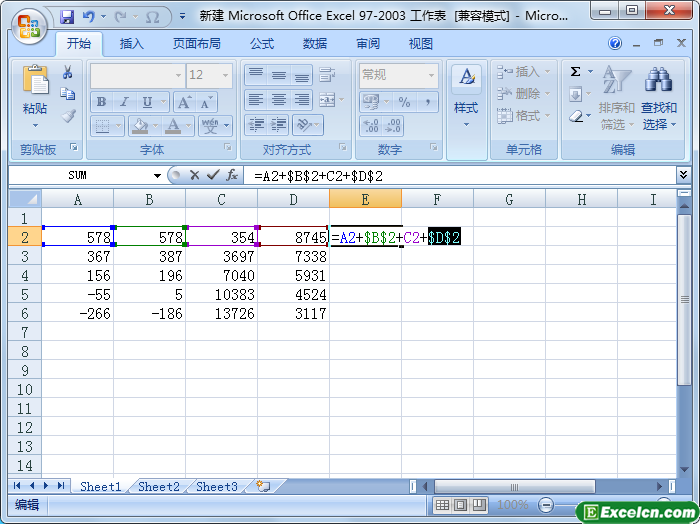Switch to the Sheet2 worksheet tab

point(159,487)
